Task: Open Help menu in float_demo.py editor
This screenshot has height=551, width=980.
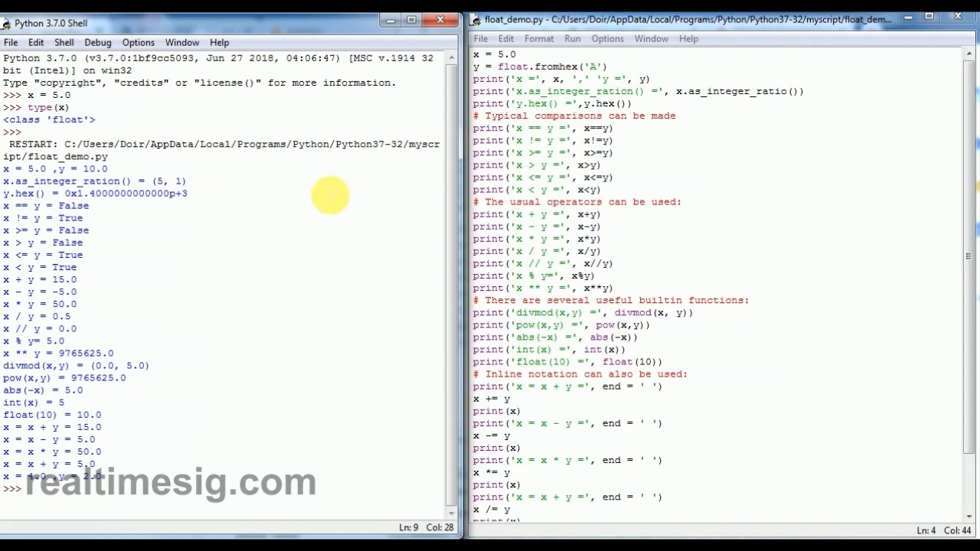Action: (x=688, y=39)
